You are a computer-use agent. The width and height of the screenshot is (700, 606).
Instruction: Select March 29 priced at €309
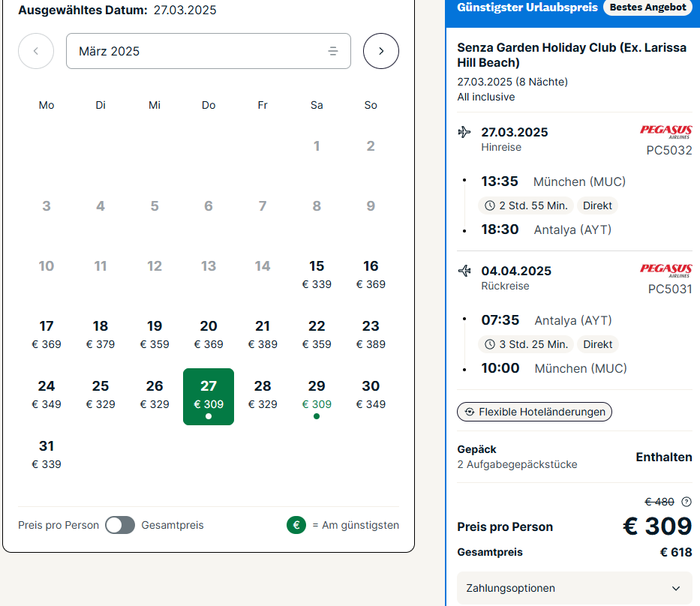317,397
